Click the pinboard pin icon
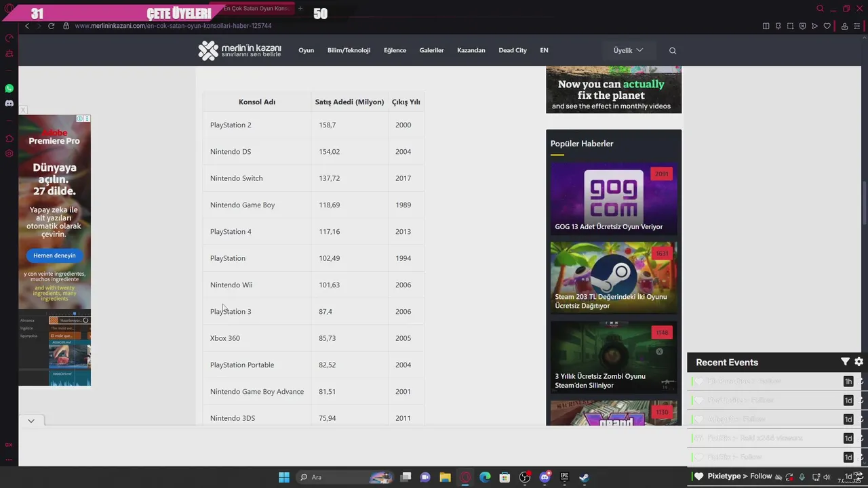The height and width of the screenshot is (488, 868). pyautogui.click(x=778, y=26)
